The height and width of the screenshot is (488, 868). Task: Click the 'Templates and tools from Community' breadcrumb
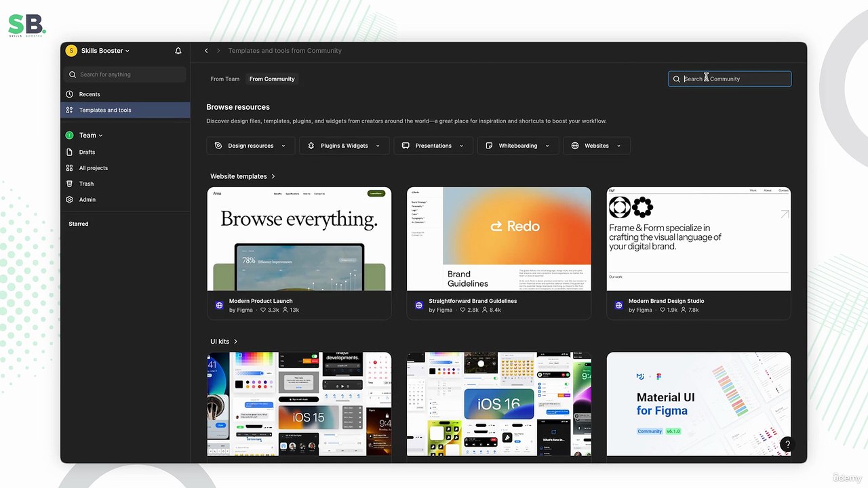click(285, 51)
